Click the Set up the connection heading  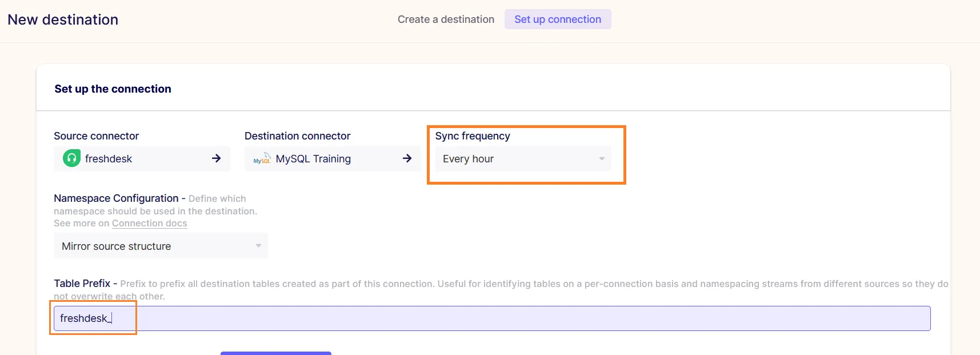113,89
